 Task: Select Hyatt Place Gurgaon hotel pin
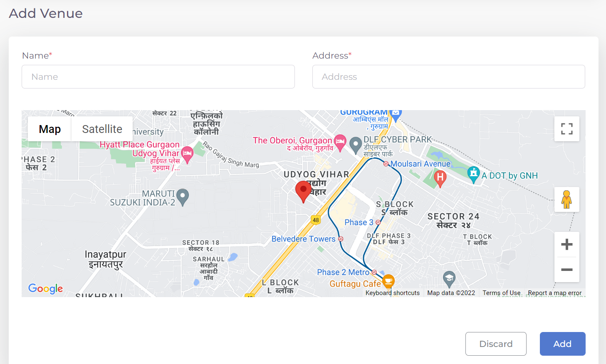(x=187, y=155)
